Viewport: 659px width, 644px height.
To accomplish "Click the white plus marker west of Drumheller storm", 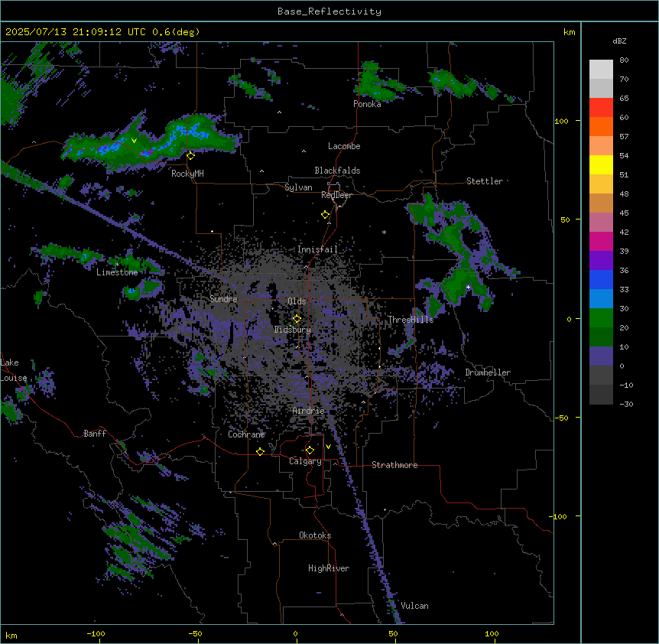I will click(x=468, y=287).
